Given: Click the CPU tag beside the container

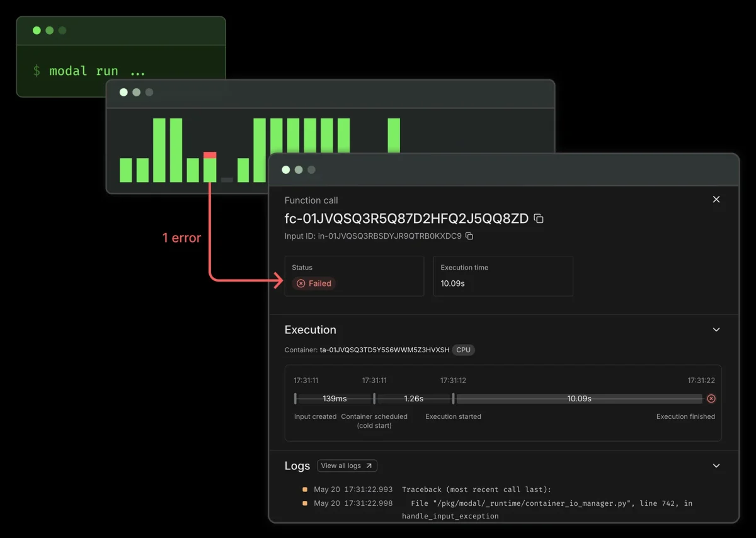Looking at the screenshot, I should tap(464, 350).
